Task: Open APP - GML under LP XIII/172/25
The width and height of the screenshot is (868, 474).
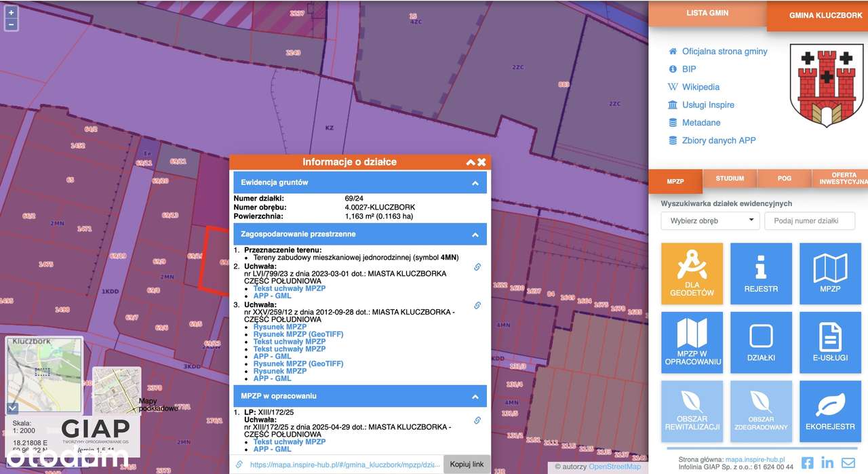Action: [x=273, y=449]
